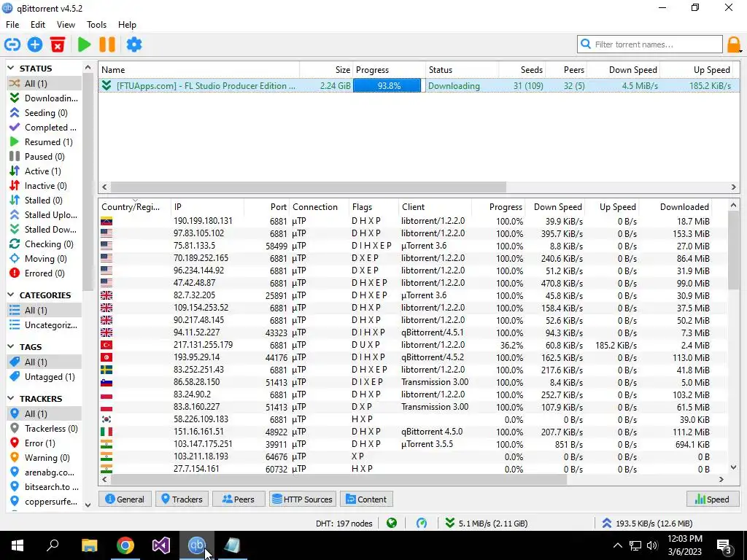Viewport: 747px width, 560px height.
Task: Select the Stalled (0) filter
Action: point(44,201)
